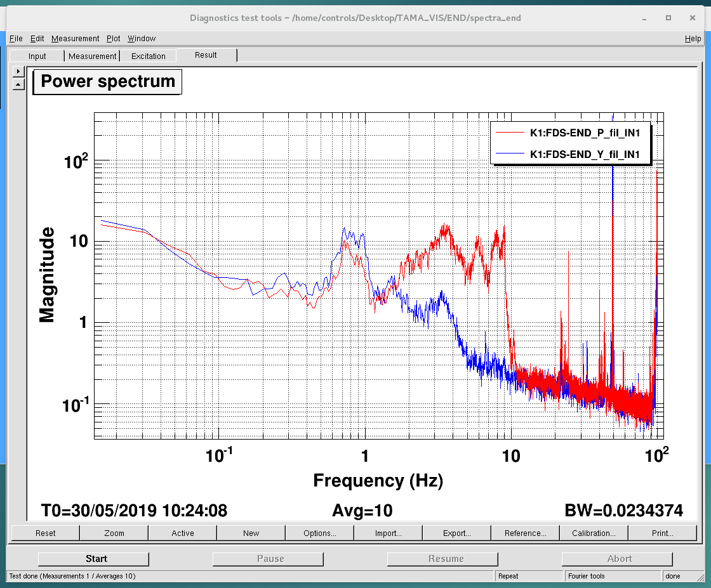Screen dimensions: 711x588
Task: Open the File menu
Action: pyautogui.click(x=16, y=39)
